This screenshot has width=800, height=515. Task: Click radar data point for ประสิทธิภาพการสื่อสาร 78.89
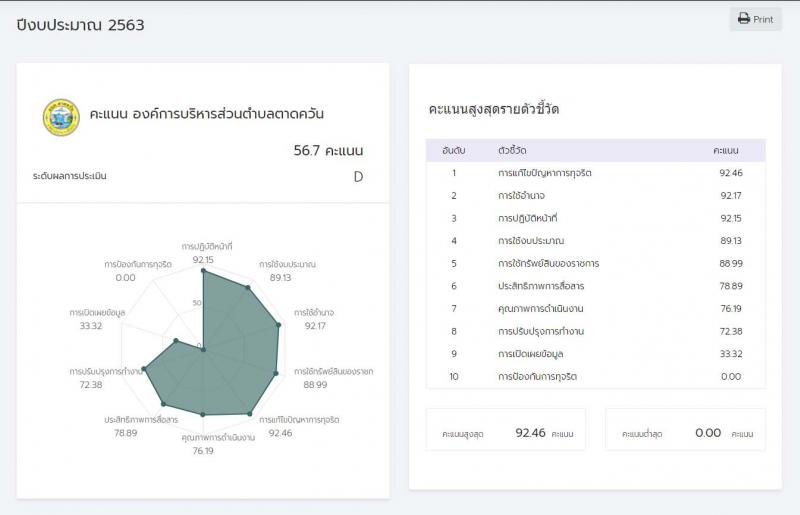pos(163,404)
